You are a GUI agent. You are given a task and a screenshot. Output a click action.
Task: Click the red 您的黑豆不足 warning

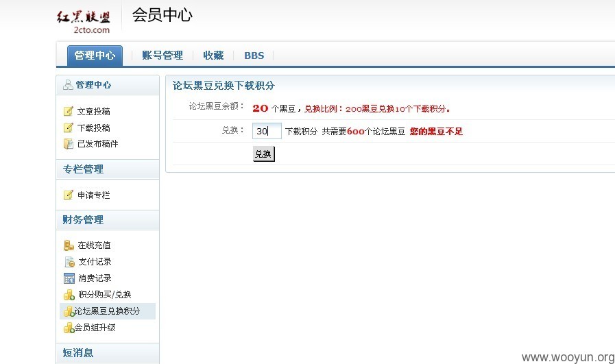[x=436, y=132]
